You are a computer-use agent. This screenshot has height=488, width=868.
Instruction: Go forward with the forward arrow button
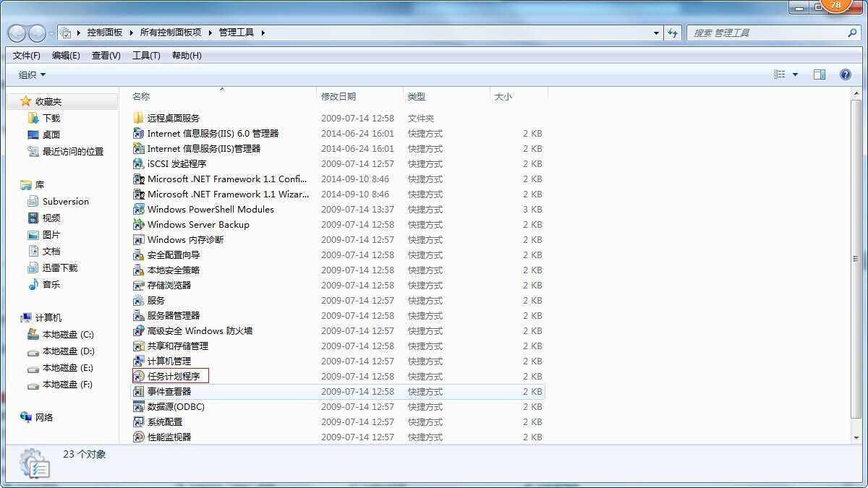[x=37, y=33]
